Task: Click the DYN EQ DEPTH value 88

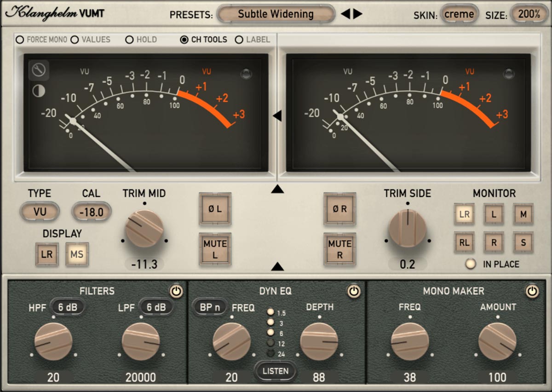Action: point(319,377)
